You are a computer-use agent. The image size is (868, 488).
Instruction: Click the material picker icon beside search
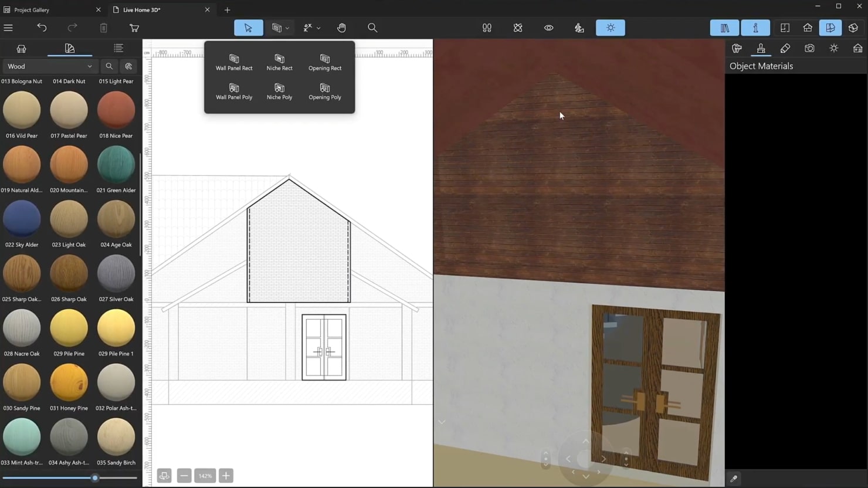[x=128, y=66]
